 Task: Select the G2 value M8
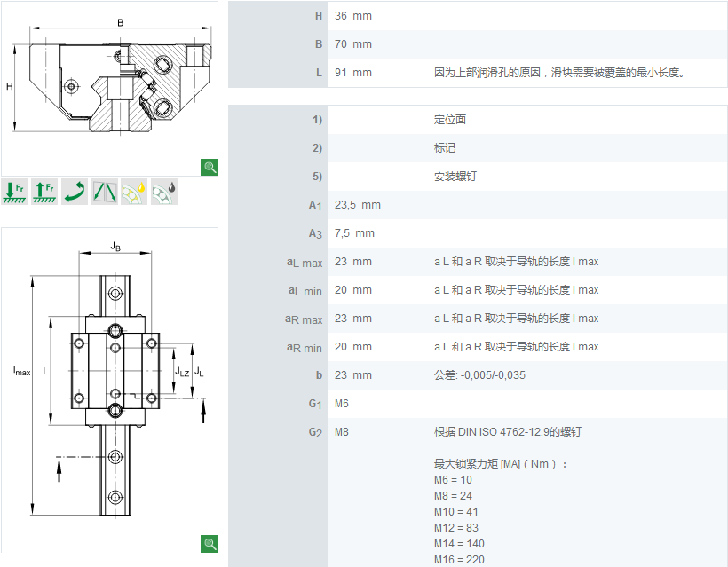(342, 432)
